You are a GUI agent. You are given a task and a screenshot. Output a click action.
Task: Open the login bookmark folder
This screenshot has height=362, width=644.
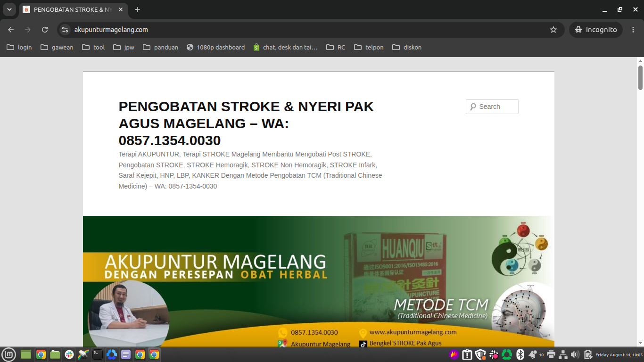[19, 47]
